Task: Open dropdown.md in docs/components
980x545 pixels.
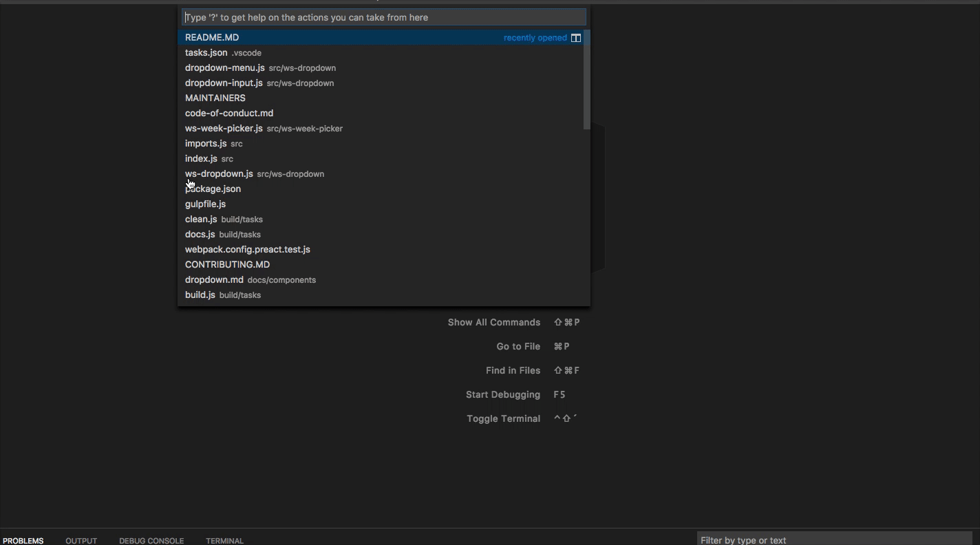Action: click(381, 280)
